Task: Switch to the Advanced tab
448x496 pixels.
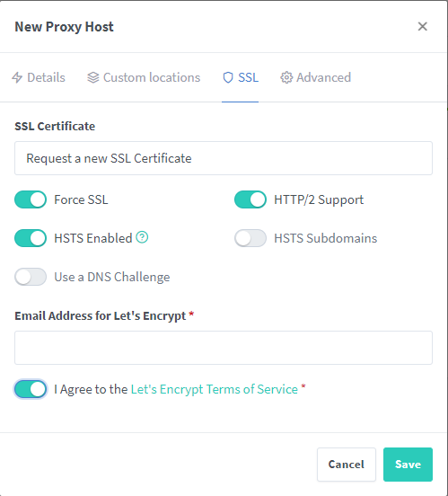Action: click(x=315, y=77)
